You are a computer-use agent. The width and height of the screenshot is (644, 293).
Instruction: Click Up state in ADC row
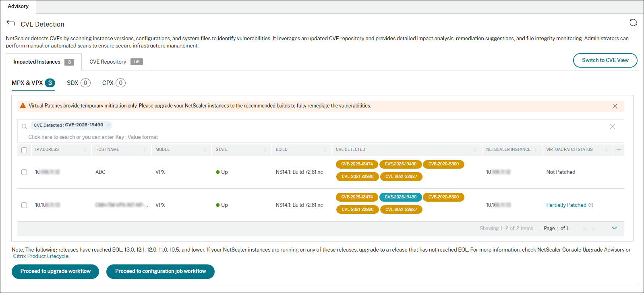[x=222, y=172]
